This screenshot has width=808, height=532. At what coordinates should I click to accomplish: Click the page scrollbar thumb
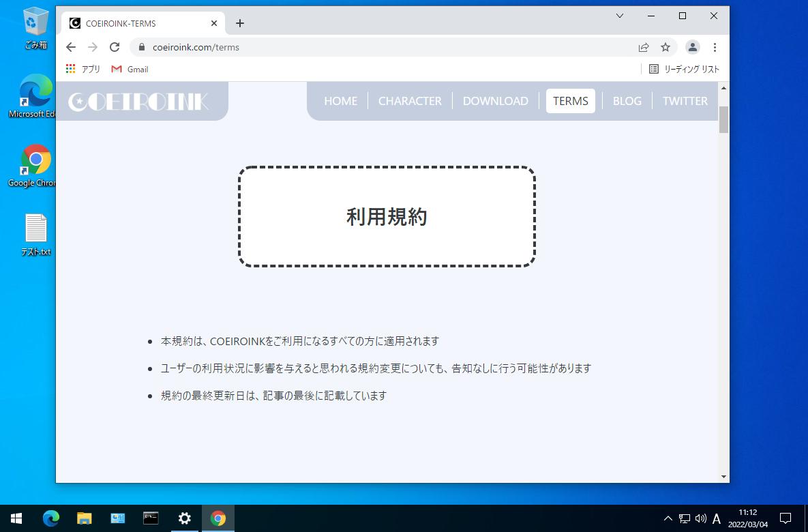point(723,119)
